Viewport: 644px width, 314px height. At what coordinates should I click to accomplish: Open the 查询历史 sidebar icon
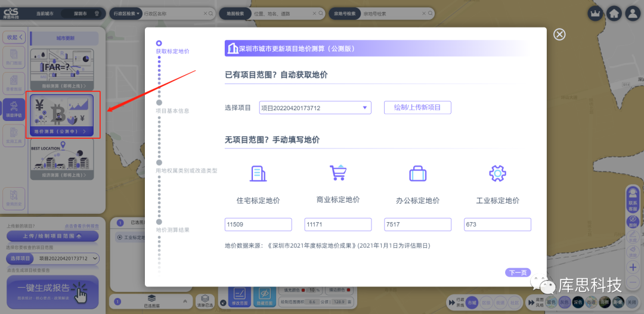tap(14, 198)
